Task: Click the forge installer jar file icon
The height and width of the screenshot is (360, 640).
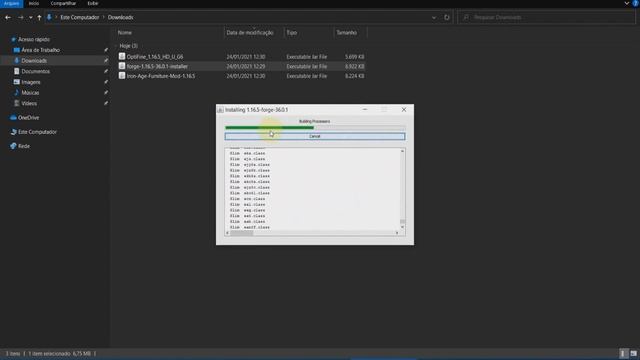Action: coord(122,66)
